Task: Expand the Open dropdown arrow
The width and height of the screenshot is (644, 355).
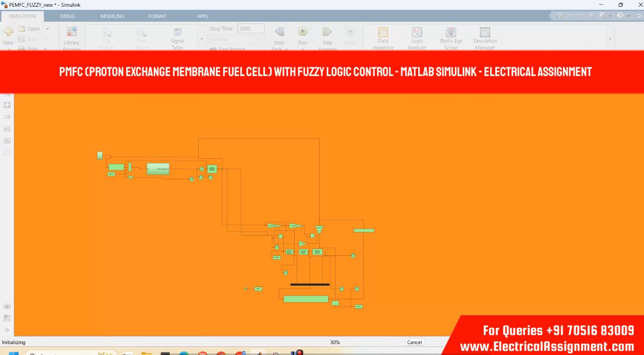Action: click(48, 29)
